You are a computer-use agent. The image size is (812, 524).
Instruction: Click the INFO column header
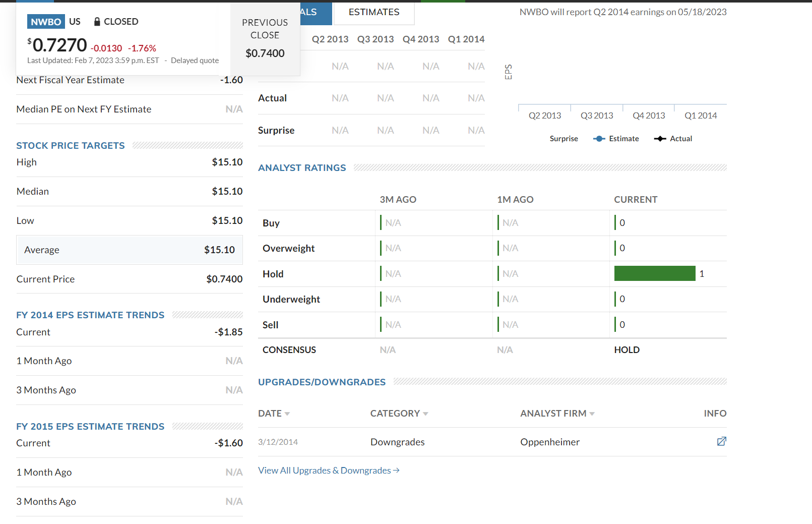[x=715, y=414]
